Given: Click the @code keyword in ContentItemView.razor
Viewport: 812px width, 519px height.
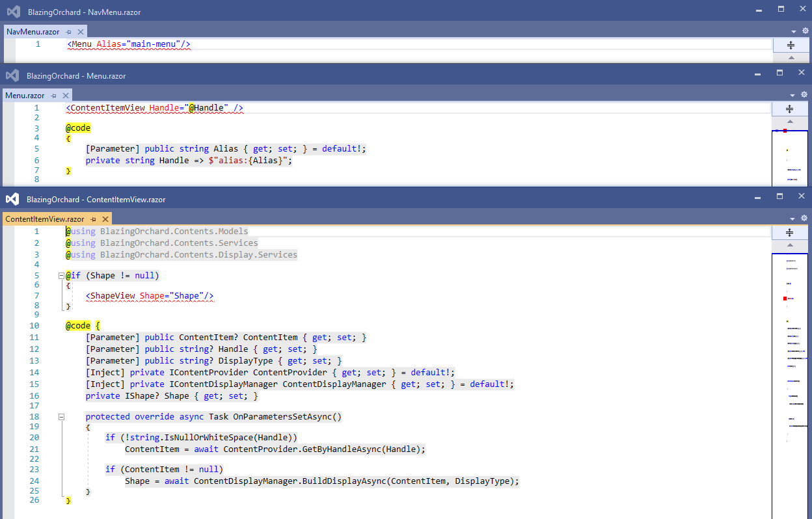Looking at the screenshot, I should pyautogui.click(x=78, y=326).
